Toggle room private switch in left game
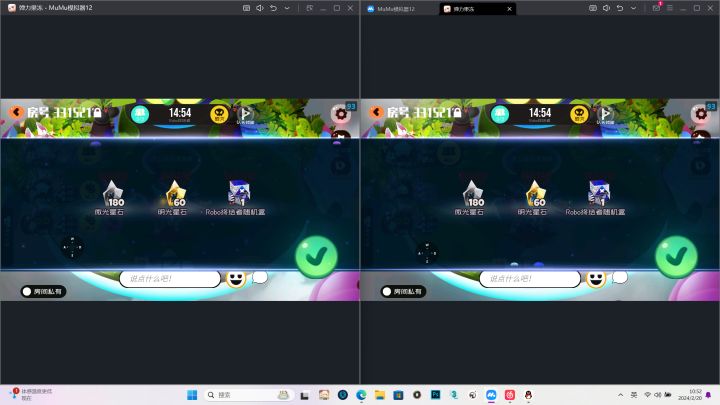This screenshot has width=720, height=405. pyautogui.click(x=44, y=291)
